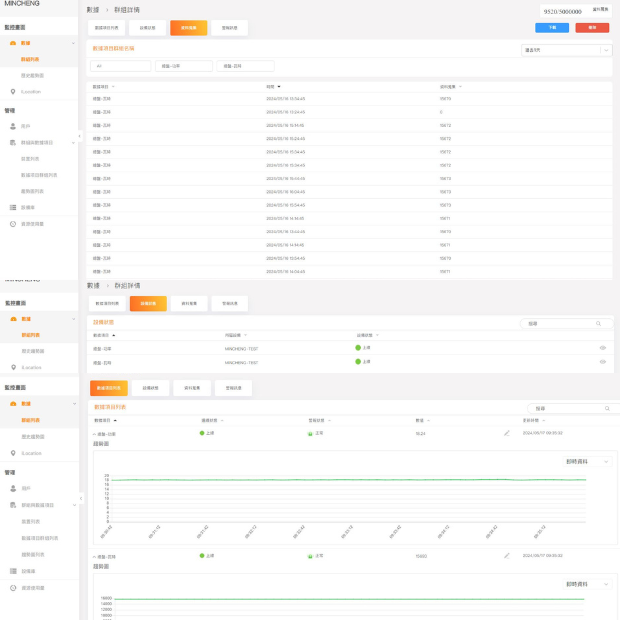This screenshot has height=620, width=620.
Task: Sort the 資料蒐集 table by the 時間 column
Action: (273, 87)
